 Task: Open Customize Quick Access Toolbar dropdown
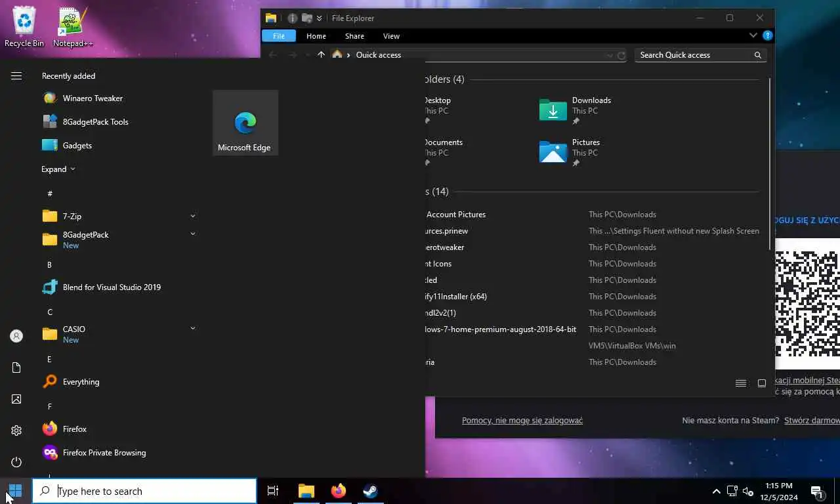[x=319, y=18]
